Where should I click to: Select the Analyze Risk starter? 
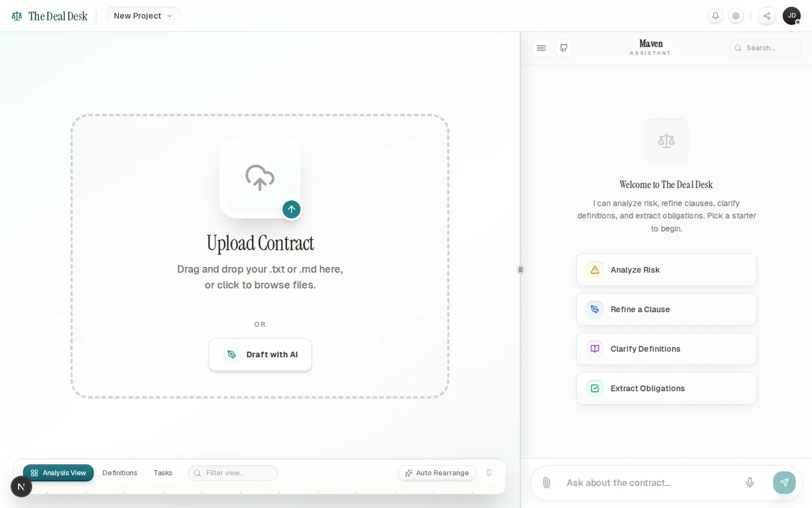click(x=666, y=270)
